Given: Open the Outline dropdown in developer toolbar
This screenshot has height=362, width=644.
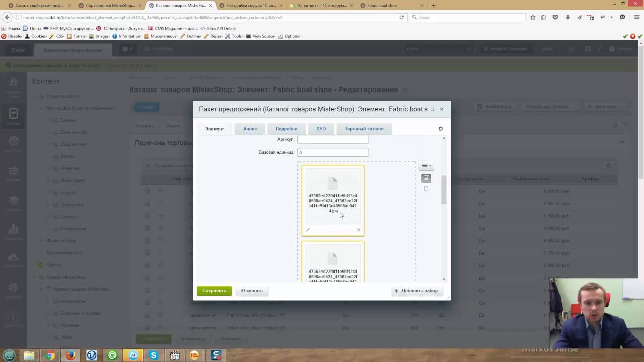Looking at the screenshot, I should [x=191, y=36].
